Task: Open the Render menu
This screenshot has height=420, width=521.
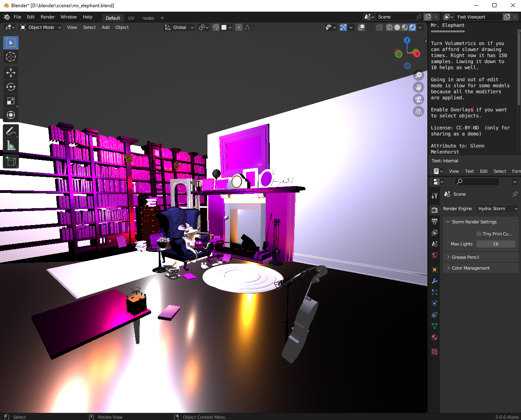Action: pos(47,17)
